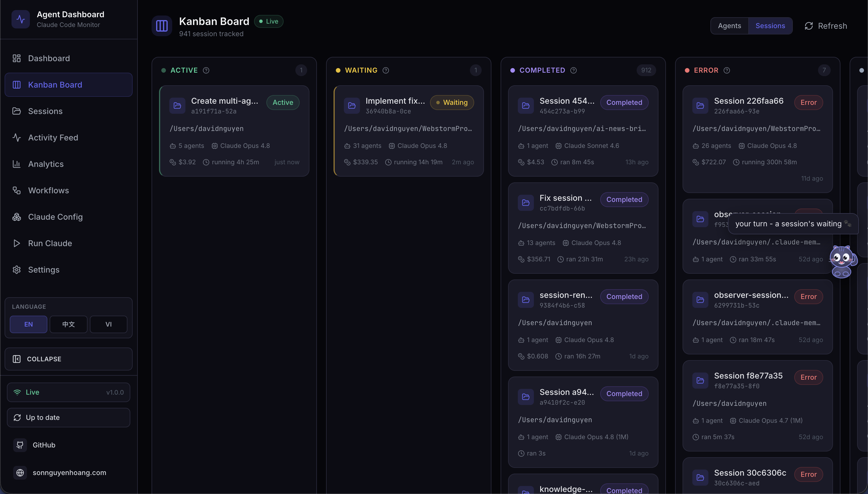Click folder icon on Implement fix card

point(352,105)
